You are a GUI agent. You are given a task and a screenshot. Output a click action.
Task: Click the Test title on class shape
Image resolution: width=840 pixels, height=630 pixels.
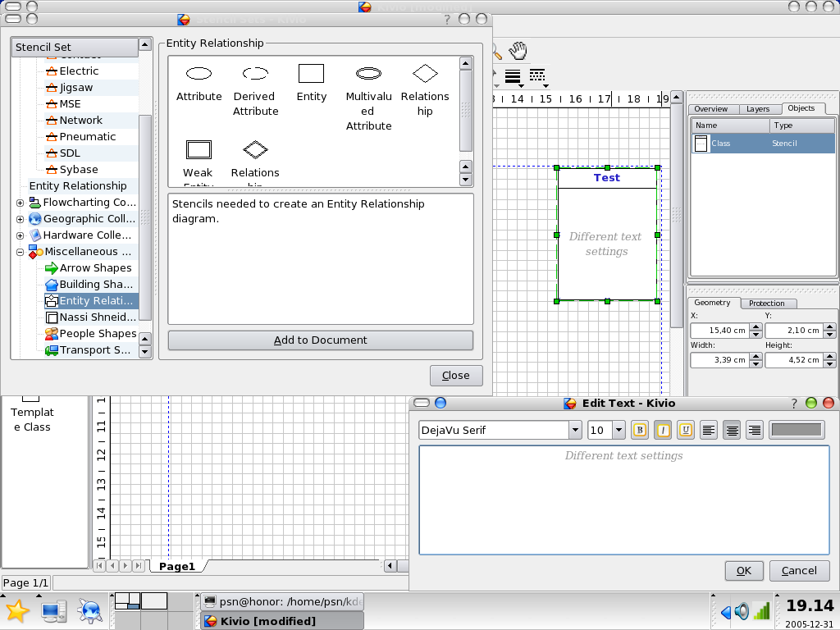(606, 178)
